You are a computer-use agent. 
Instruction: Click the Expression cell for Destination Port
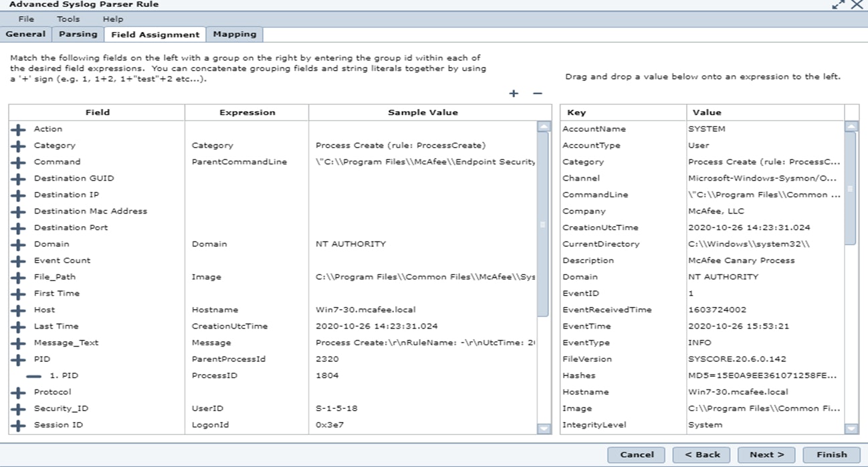tap(246, 227)
